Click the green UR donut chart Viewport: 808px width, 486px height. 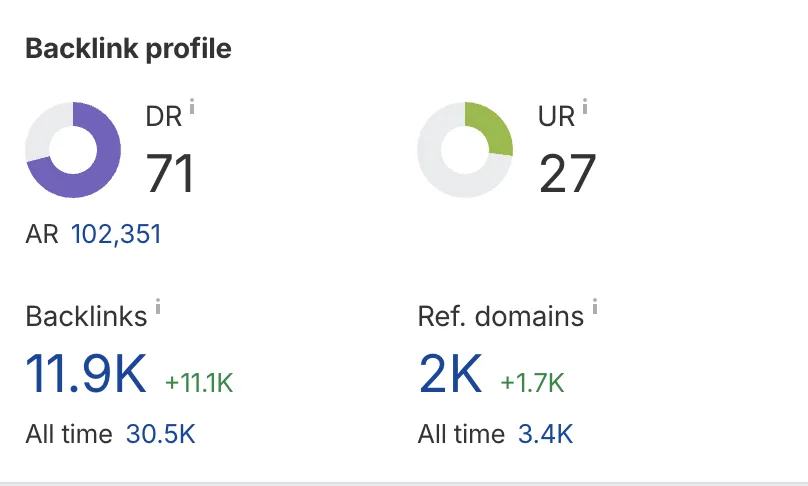[465, 150]
